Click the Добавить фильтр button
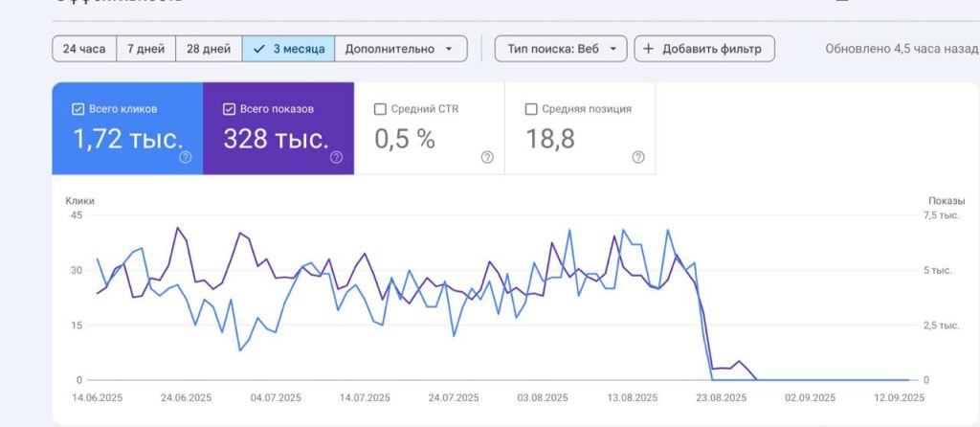Viewport: 980px width, 427px height. [704, 49]
